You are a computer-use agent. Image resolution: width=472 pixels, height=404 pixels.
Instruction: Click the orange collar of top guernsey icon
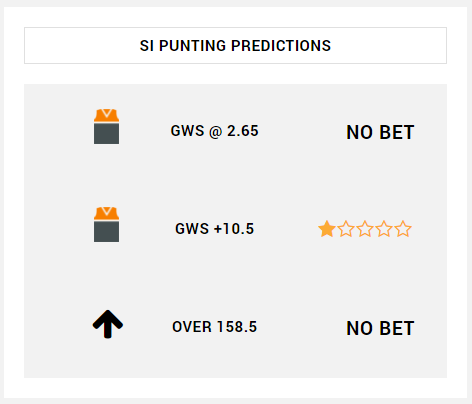coord(106,115)
